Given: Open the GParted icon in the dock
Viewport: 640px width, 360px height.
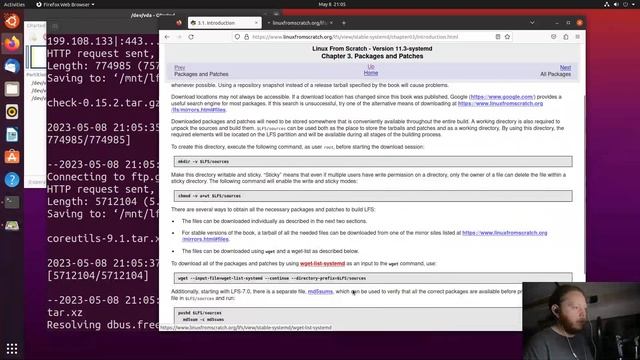Looking at the screenshot, I should point(12,225).
